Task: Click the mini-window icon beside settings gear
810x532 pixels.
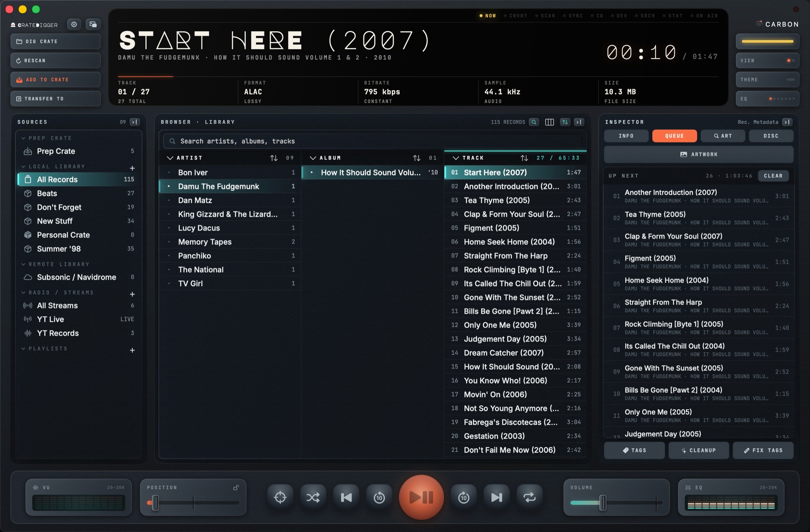Action: tap(93, 25)
